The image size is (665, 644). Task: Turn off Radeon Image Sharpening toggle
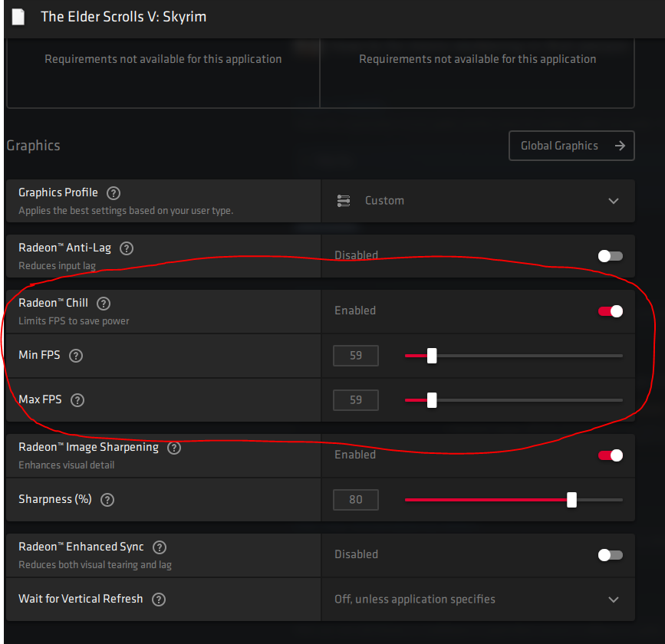[x=611, y=455]
